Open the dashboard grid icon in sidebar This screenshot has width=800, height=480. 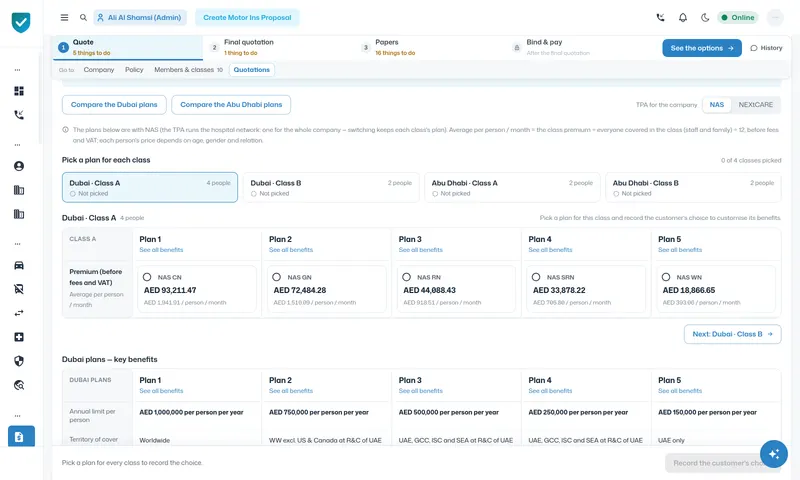pyautogui.click(x=19, y=91)
